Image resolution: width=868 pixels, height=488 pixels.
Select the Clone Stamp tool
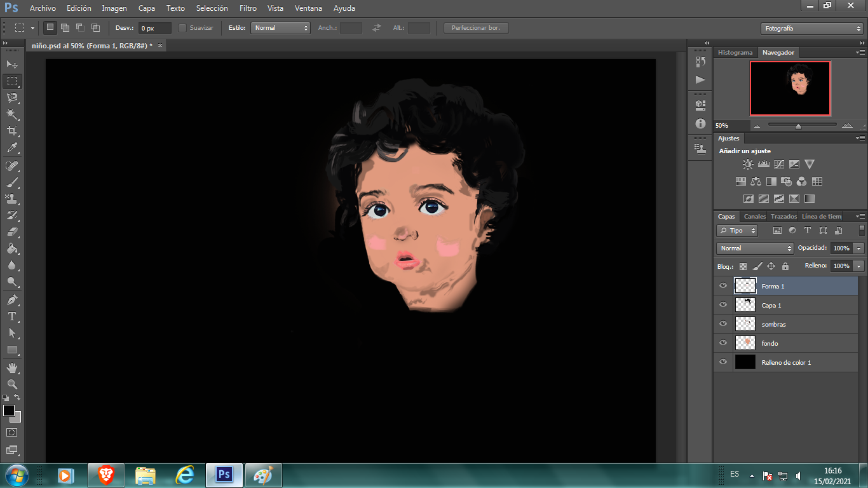[x=12, y=199]
